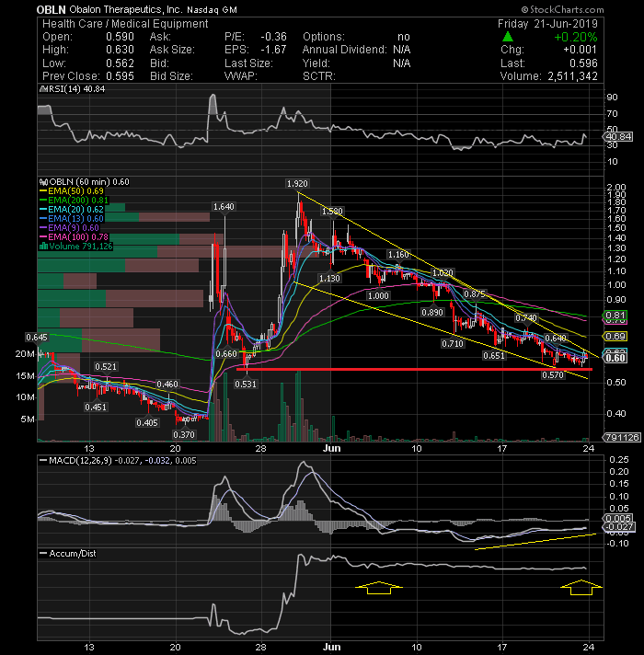This screenshot has height=655, width=644.
Task: Click the EMA(20) 0.62 legend entry
Action: click(72, 210)
